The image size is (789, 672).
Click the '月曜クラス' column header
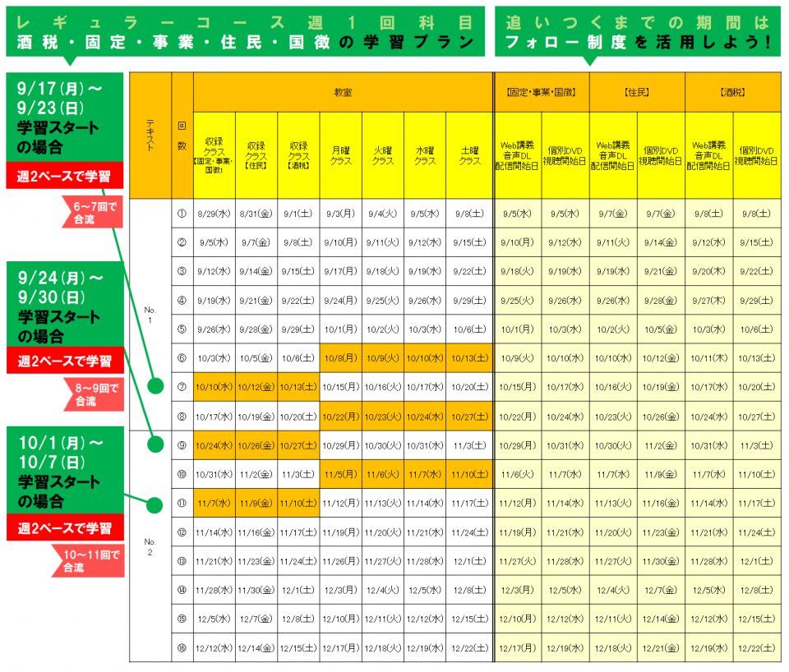[340, 156]
